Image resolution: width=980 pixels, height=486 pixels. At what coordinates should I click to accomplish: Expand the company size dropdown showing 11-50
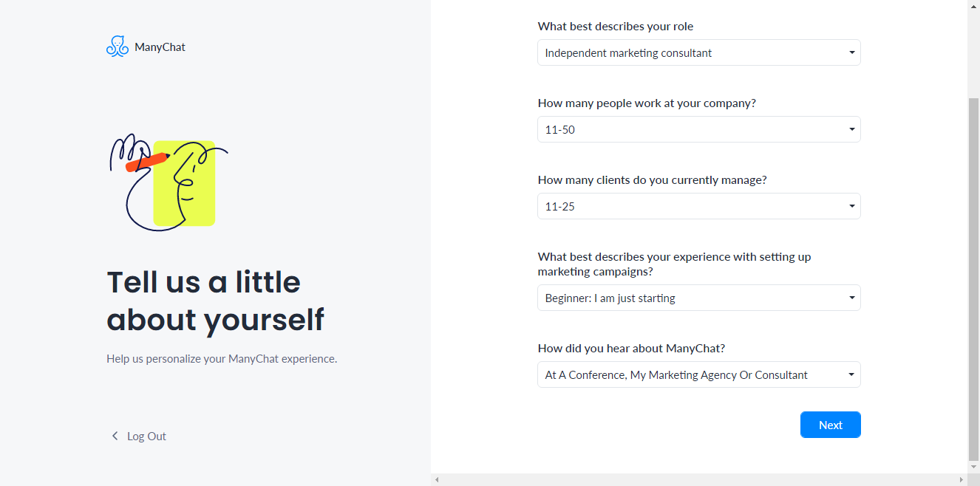click(699, 129)
